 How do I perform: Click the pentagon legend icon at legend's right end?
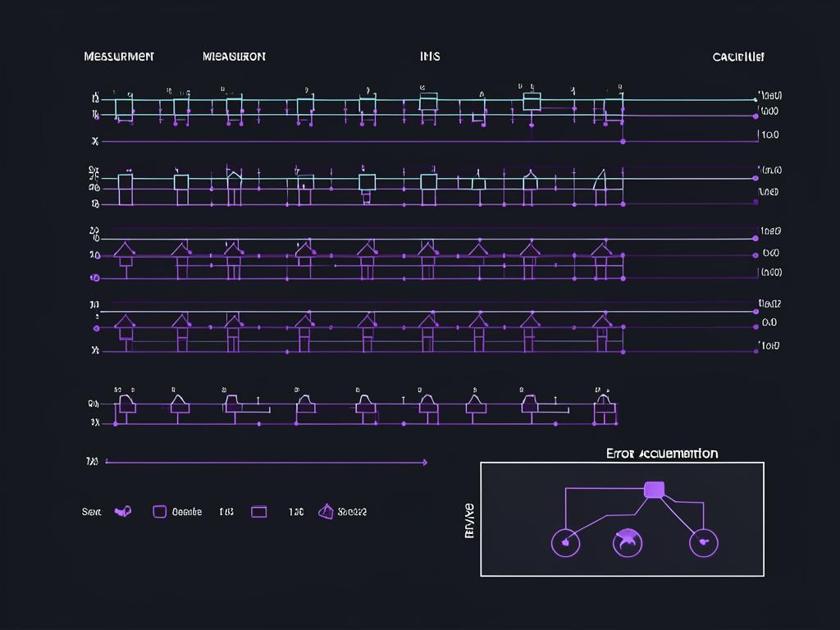[x=326, y=511]
